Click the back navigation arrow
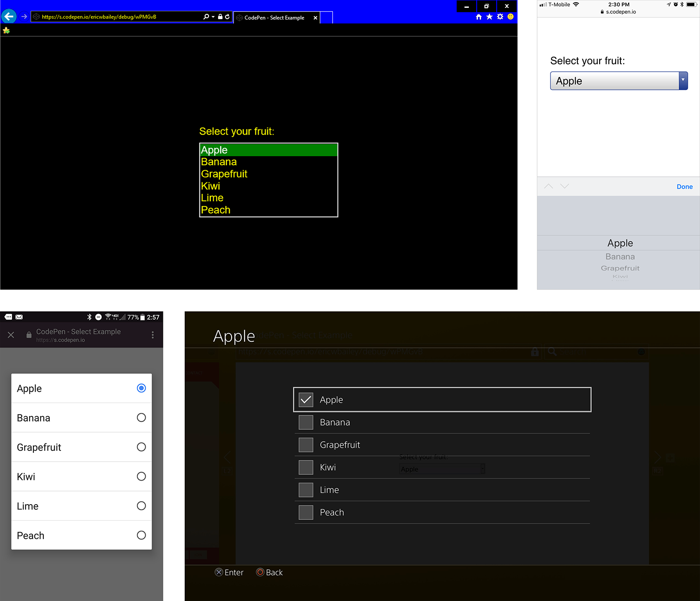700x601 pixels. pyautogui.click(x=9, y=16)
